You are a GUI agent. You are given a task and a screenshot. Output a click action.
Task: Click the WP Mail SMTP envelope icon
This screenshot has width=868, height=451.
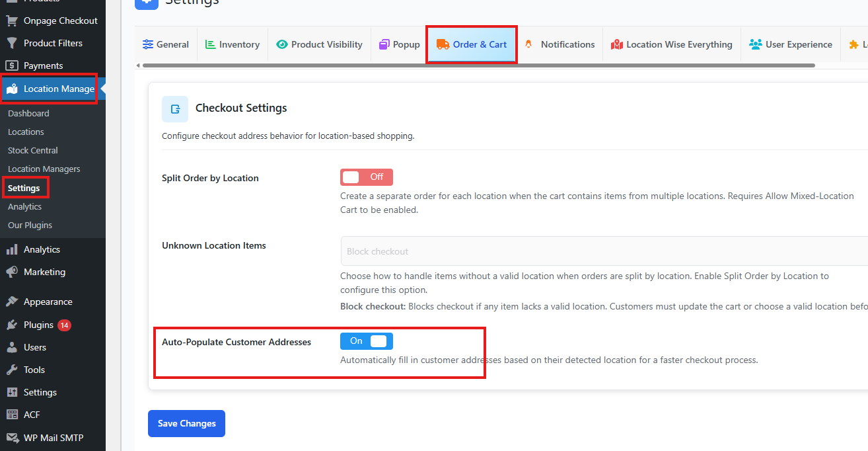(12, 437)
